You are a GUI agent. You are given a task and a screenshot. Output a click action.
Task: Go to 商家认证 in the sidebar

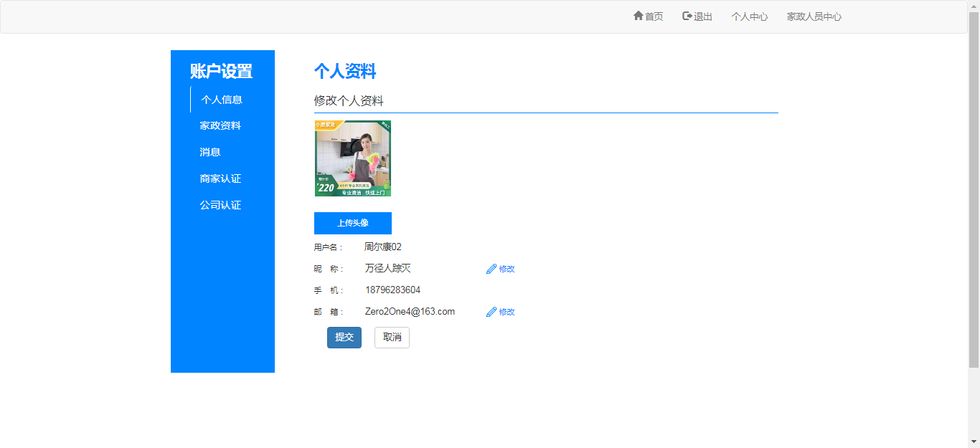[220, 178]
